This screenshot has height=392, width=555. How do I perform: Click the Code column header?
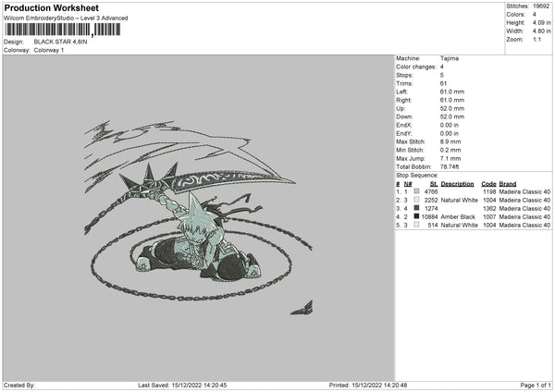point(488,184)
